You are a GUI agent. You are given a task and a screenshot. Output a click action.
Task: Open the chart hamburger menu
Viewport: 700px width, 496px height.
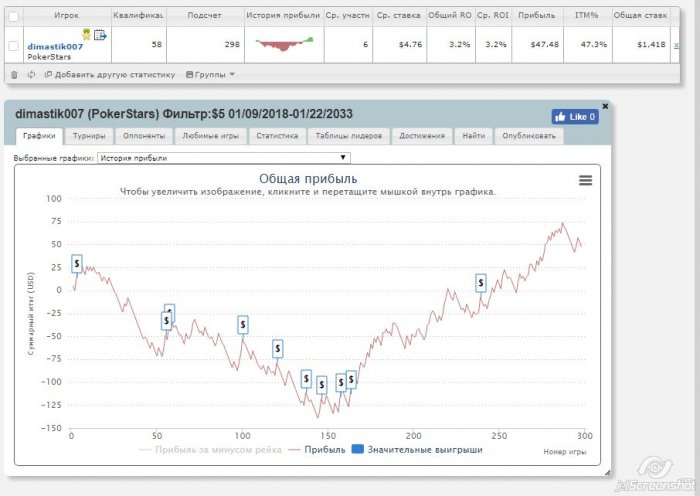click(585, 180)
